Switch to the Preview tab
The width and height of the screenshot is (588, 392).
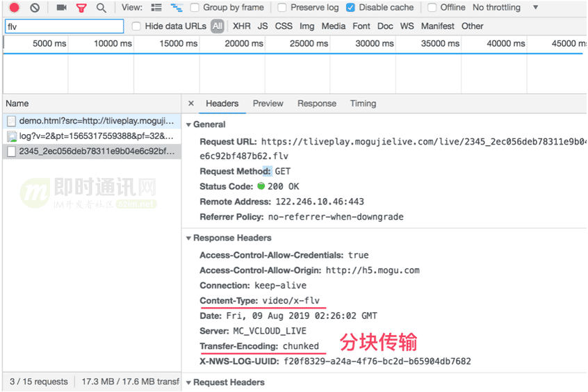click(268, 104)
